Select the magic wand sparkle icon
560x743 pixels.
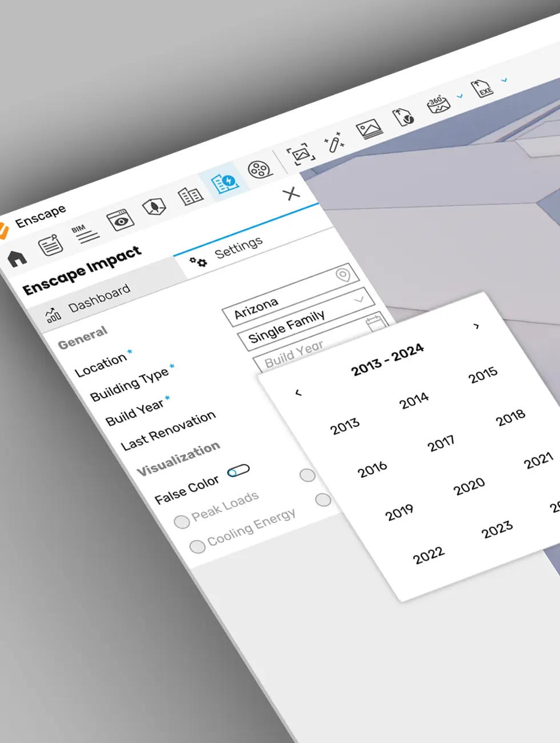tap(334, 142)
